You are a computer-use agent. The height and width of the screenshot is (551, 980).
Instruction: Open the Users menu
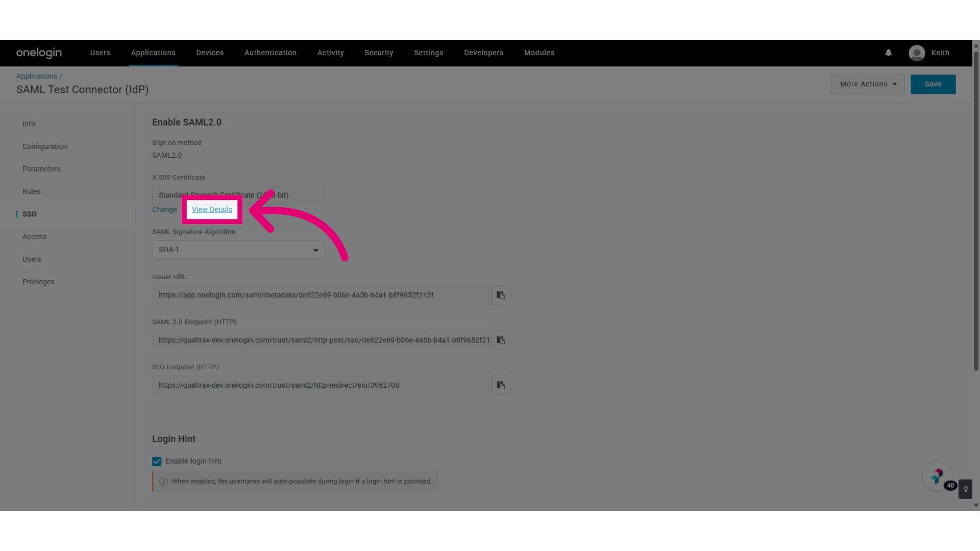(100, 53)
